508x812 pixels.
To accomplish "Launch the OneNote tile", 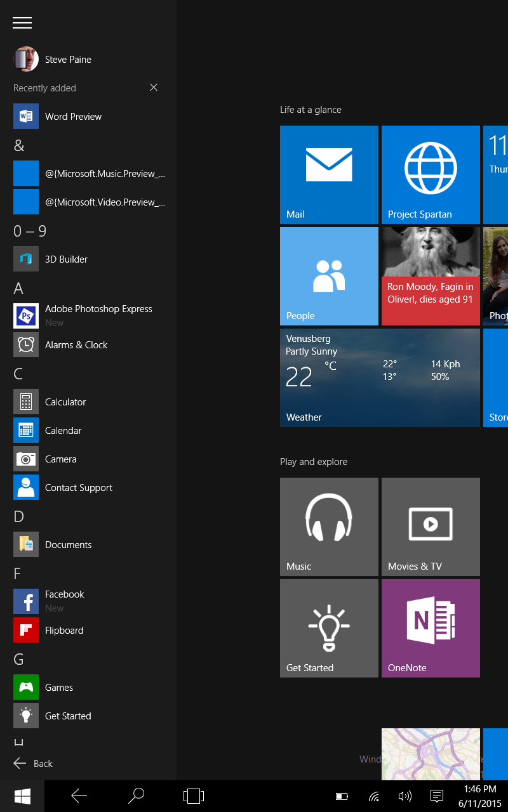I will (431, 628).
